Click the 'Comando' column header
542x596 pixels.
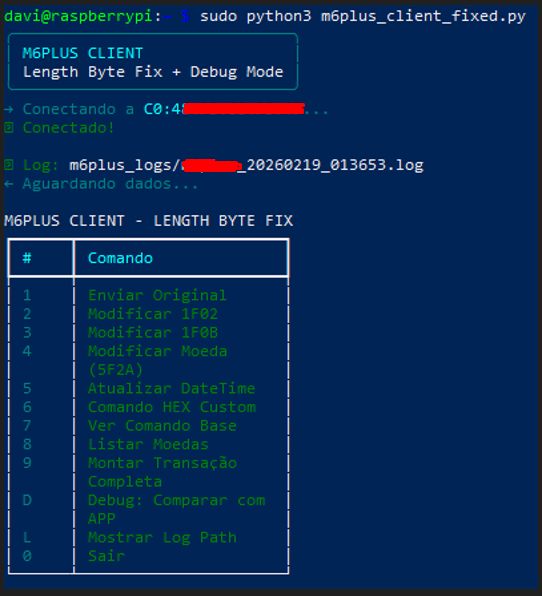[x=120, y=258]
